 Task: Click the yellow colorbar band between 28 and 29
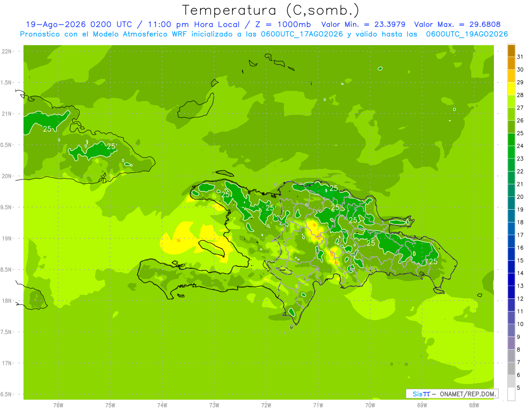click(511, 89)
